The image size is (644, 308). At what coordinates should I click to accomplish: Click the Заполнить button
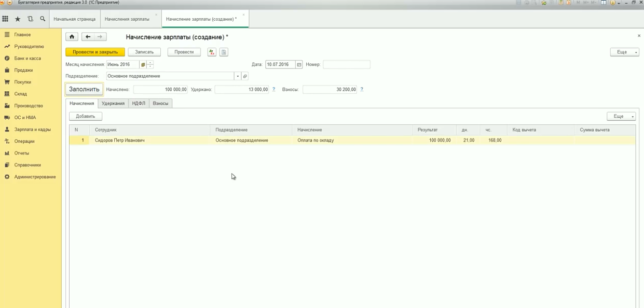click(84, 89)
